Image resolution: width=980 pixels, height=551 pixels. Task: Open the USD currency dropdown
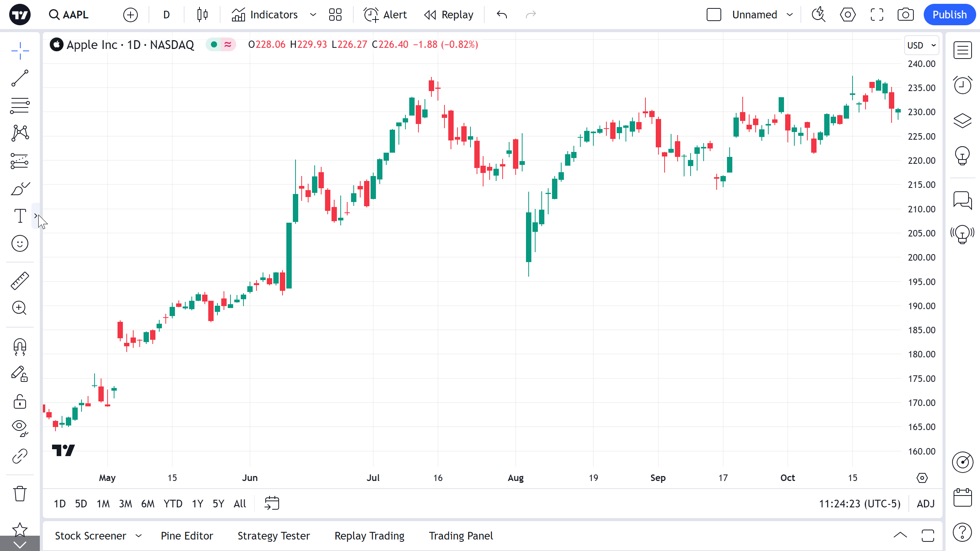point(921,45)
